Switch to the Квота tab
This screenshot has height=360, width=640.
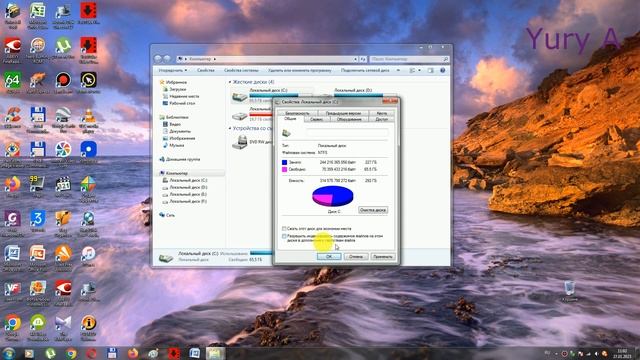point(382,113)
